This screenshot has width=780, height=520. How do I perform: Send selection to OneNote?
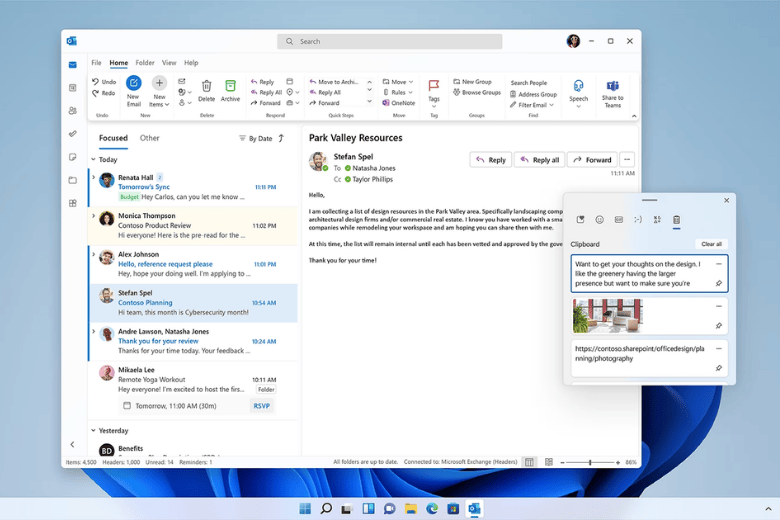pyautogui.click(x=398, y=103)
